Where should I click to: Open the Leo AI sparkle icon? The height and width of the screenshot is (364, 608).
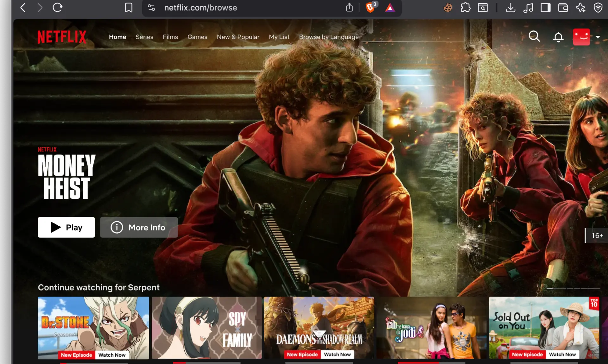coord(580,8)
